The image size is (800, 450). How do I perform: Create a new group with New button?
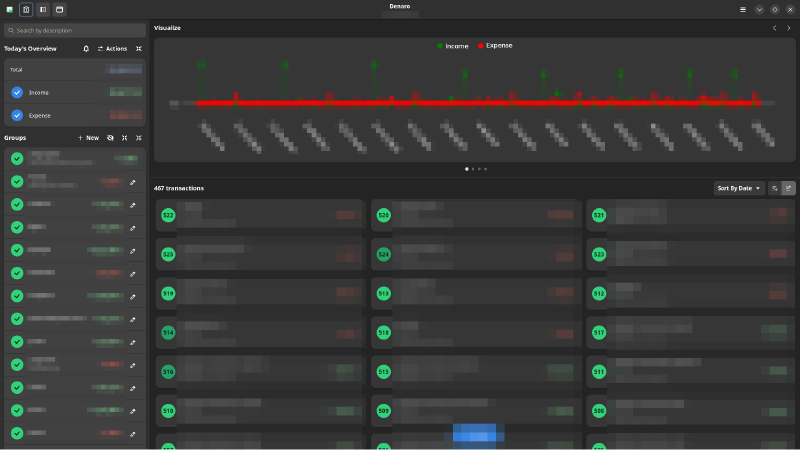tap(88, 138)
